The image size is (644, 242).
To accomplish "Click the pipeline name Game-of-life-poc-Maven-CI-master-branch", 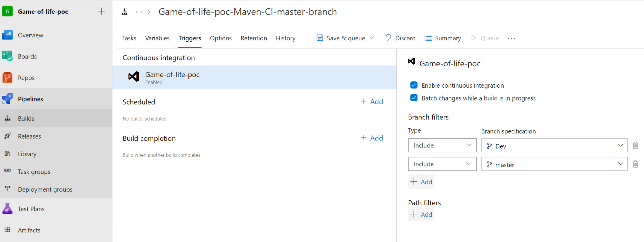I will tap(248, 12).
